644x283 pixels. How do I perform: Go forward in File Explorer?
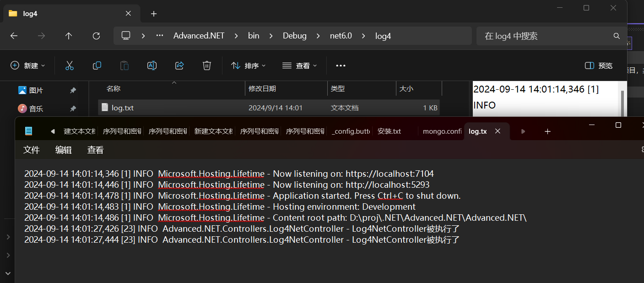pos(41,36)
